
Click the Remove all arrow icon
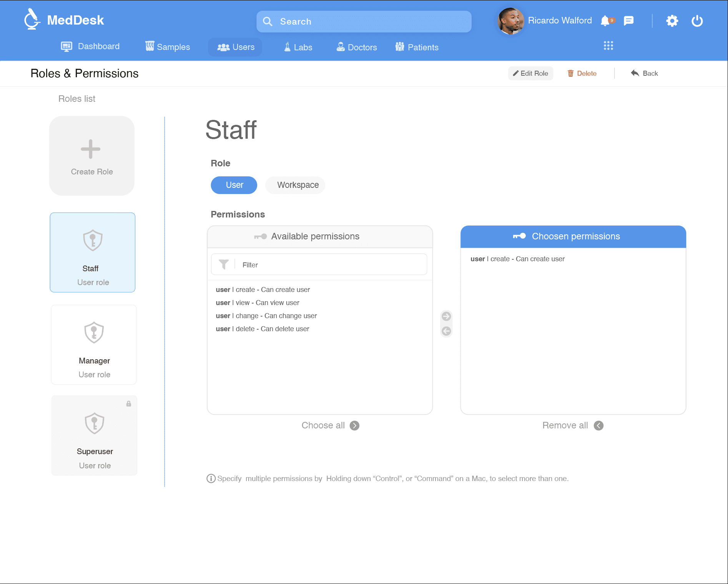[x=598, y=425]
